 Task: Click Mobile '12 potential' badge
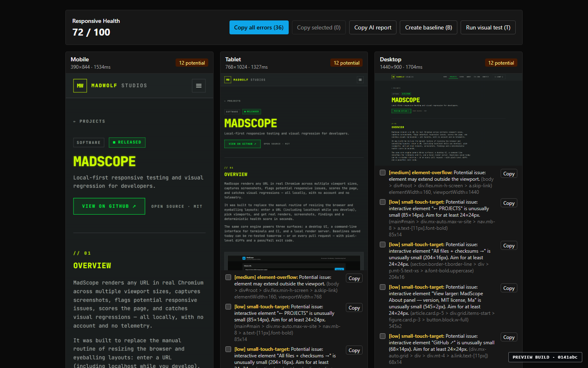tap(192, 63)
